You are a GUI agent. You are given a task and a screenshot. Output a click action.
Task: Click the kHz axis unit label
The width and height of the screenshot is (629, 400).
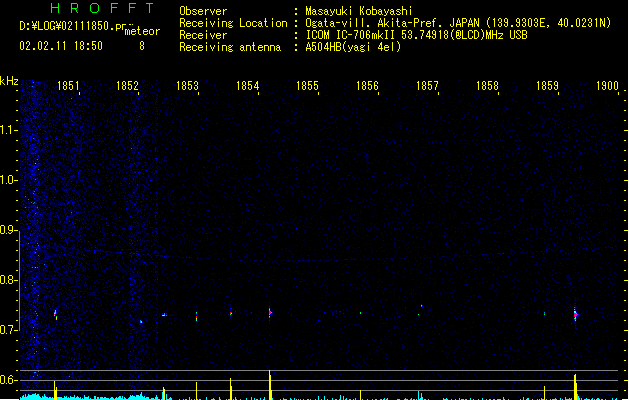(9, 81)
